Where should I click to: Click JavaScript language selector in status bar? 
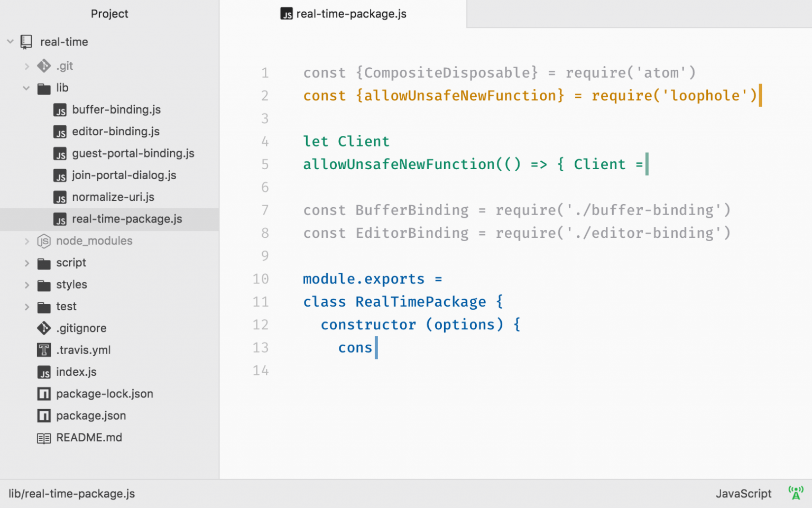(x=744, y=493)
